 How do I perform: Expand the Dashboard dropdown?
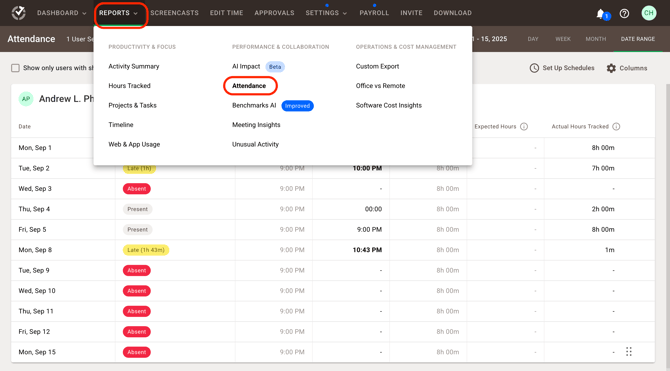62,13
